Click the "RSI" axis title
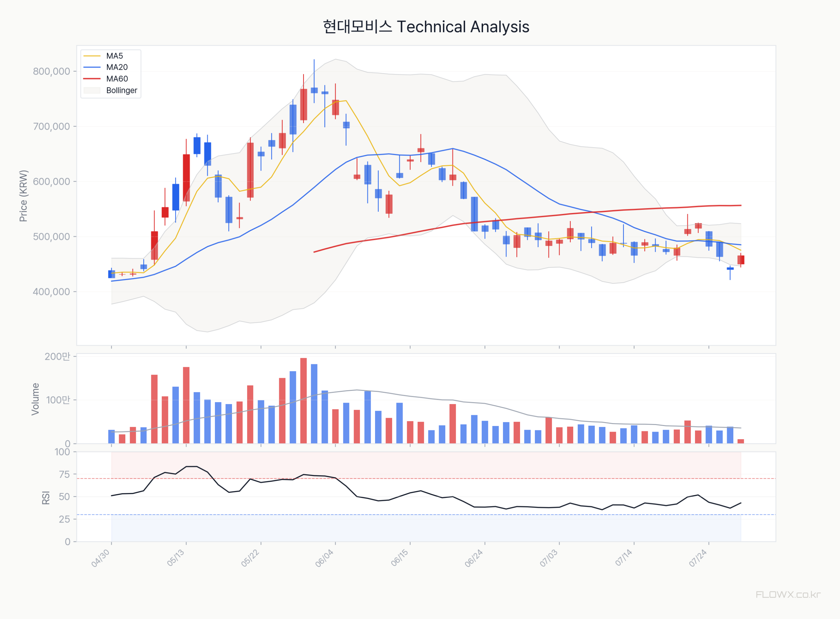Screen dimensions: 840x619 click(x=46, y=498)
